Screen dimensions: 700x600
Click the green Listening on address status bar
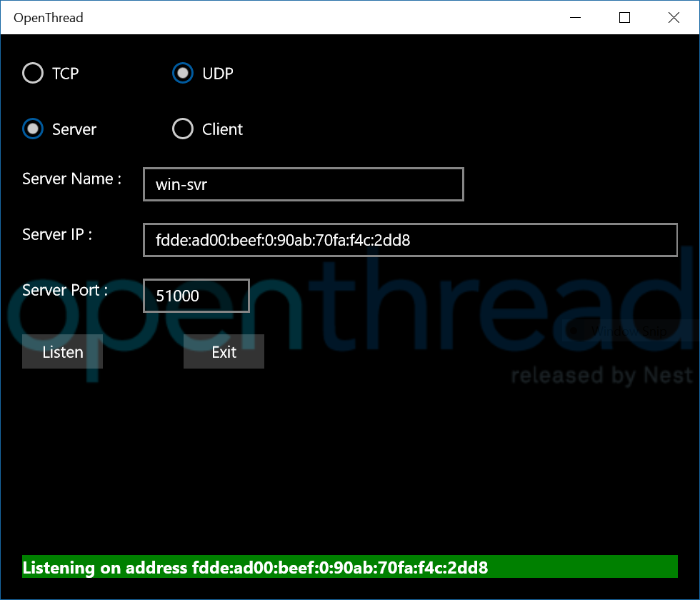350,566
